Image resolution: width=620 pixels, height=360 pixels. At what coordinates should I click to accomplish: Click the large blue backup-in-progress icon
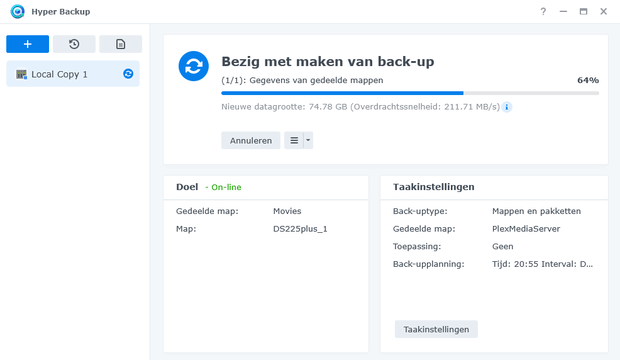coord(193,66)
